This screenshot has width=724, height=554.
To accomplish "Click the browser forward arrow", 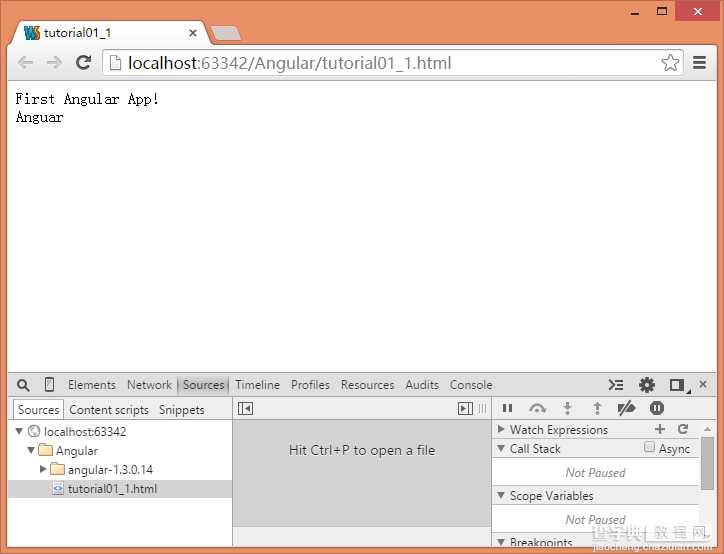I will coord(54,62).
